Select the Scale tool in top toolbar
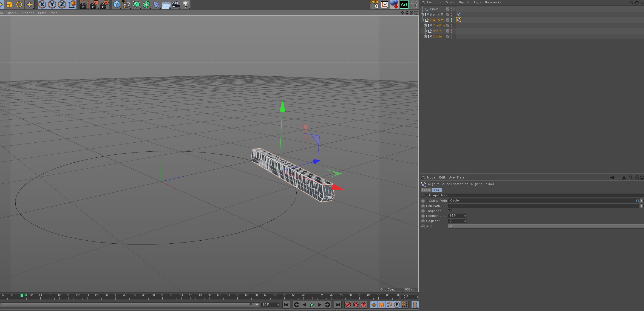This screenshot has height=311, width=644. 9,4
